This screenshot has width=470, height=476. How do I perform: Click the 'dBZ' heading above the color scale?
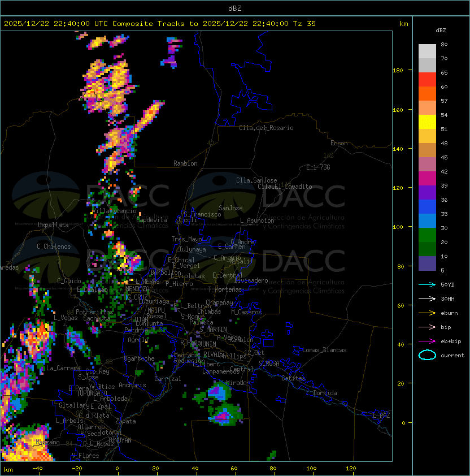[441, 31]
